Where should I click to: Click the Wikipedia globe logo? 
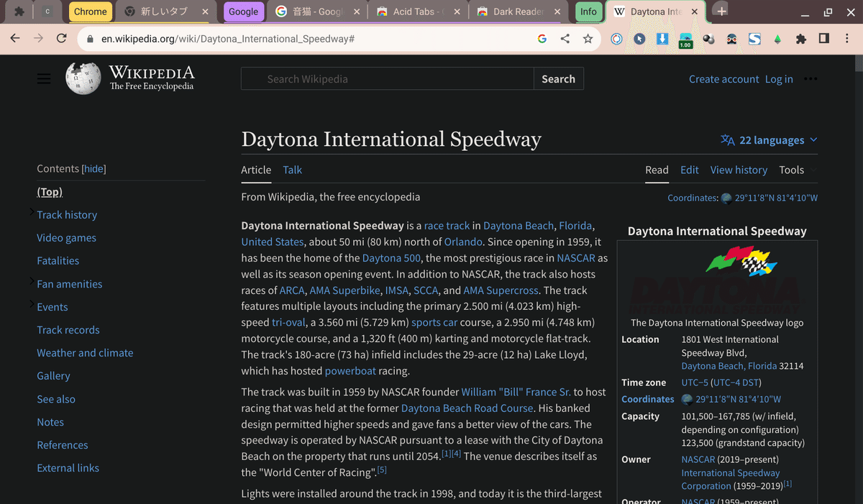[83, 78]
